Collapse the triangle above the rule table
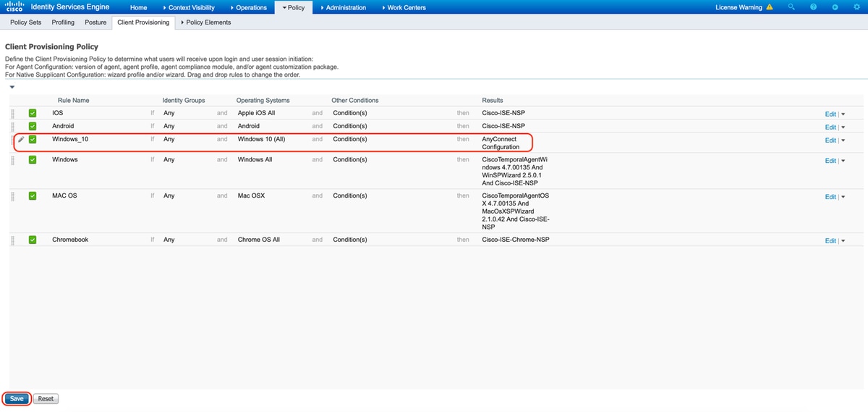Screen dimensions: 868x412 (x=12, y=87)
